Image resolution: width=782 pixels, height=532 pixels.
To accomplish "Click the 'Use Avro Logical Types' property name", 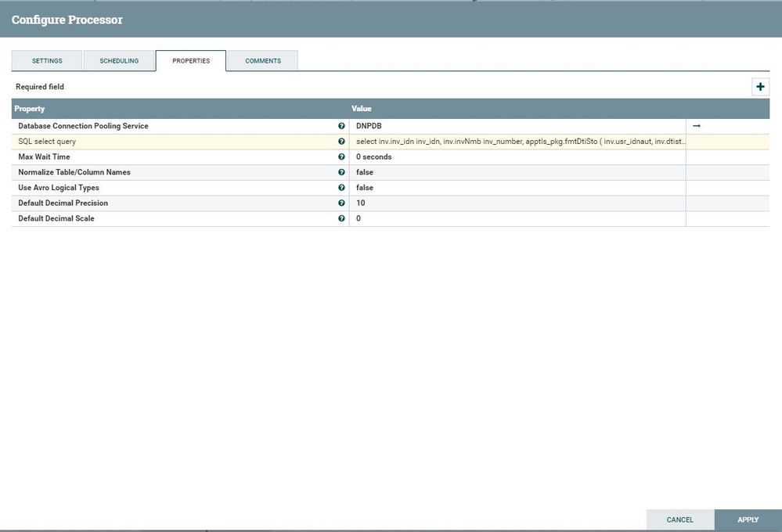I will tap(59, 188).
